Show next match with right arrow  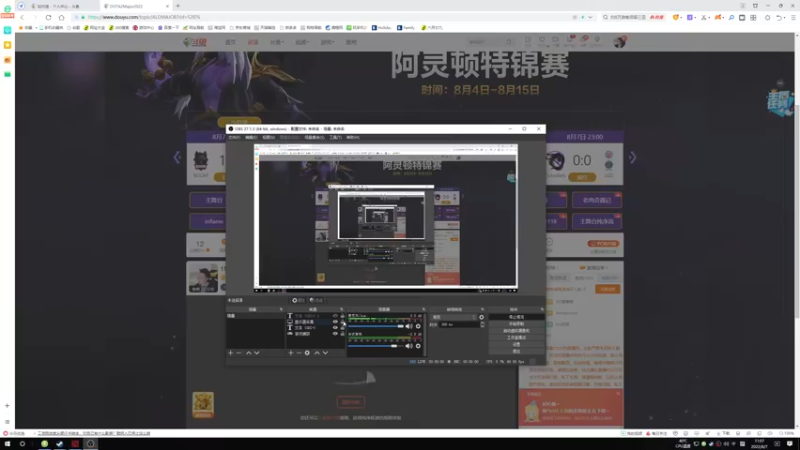[633, 158]
